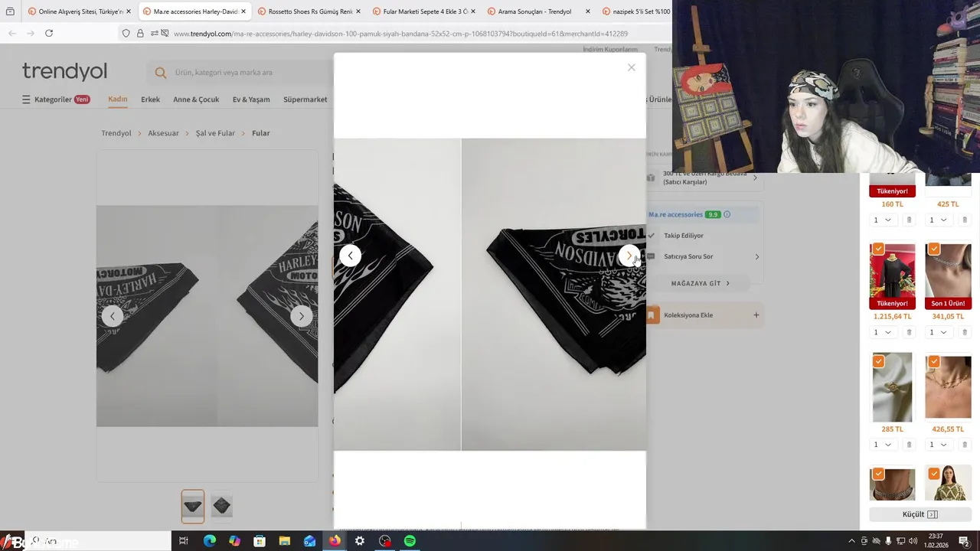Open quantity dropdown for 341,05 TL item
The image size is (980, 551).
click(939, 332)
